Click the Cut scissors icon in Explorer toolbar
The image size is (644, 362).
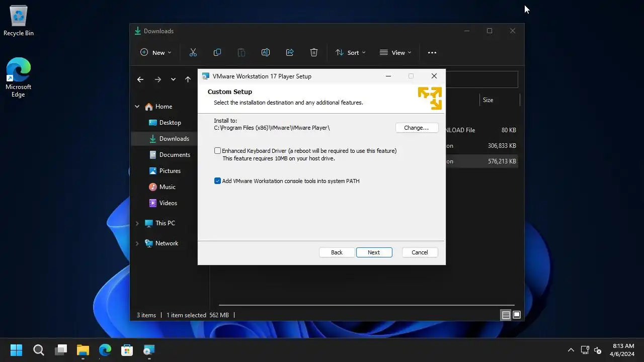click(x=193, y=52)
